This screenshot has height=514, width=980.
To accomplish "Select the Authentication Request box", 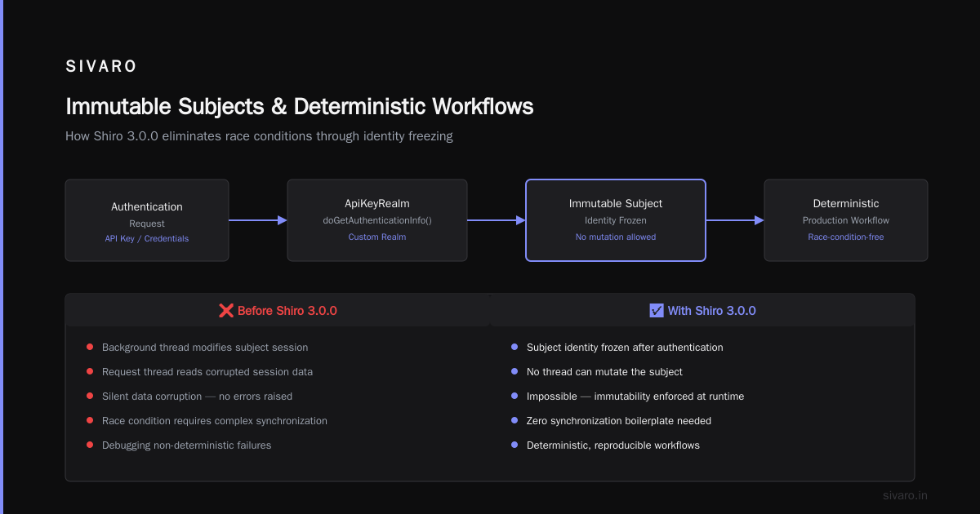I will 147,220.
